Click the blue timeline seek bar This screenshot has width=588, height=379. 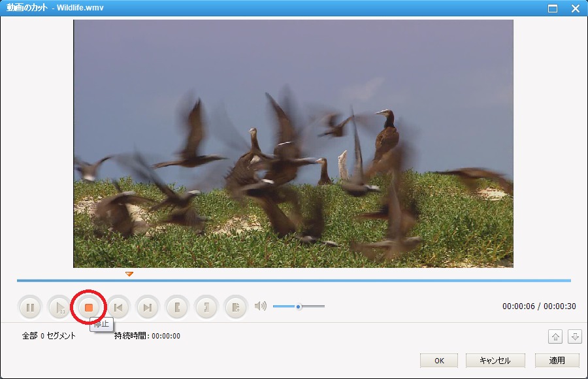(293, 280)
